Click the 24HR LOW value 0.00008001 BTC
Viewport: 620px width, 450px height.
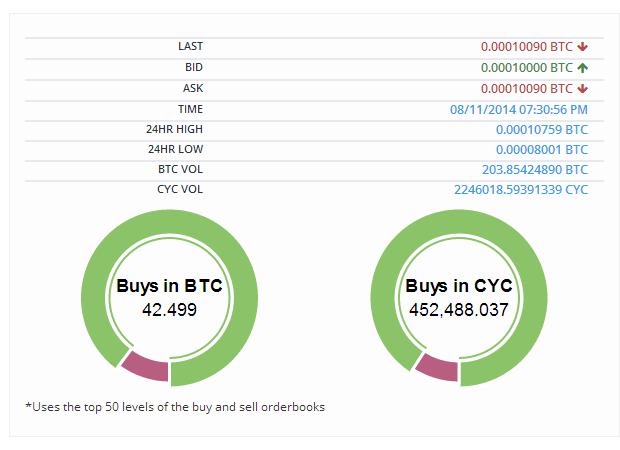(x=542, y=150)
